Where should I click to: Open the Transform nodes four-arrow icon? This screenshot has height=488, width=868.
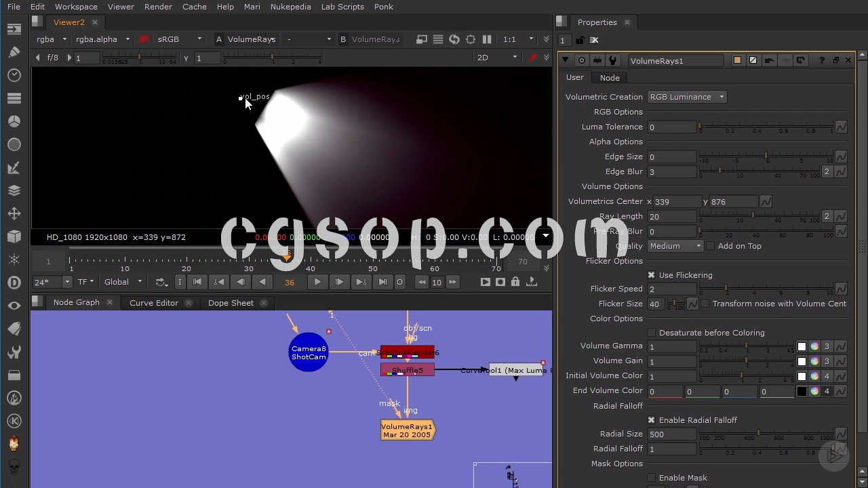click(14, 213)
